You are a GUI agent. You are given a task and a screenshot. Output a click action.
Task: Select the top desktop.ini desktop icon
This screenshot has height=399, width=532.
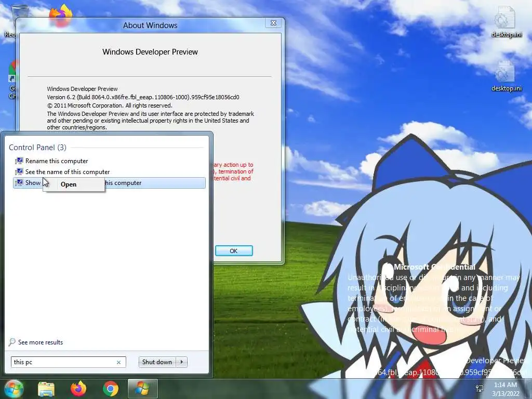click(x=506, y=22)
